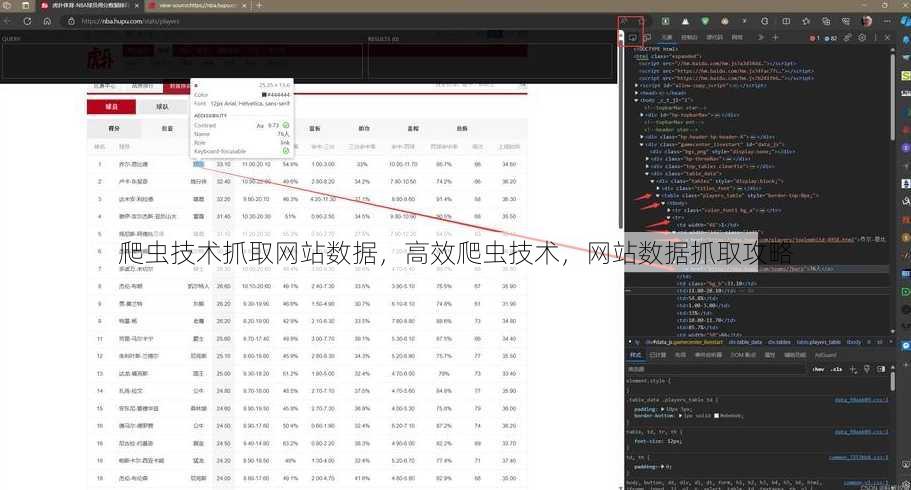The width and height of the screenshot is (911, 490).
Task: Expand the padding shorthand property arrow
Action: coord(662,409)
